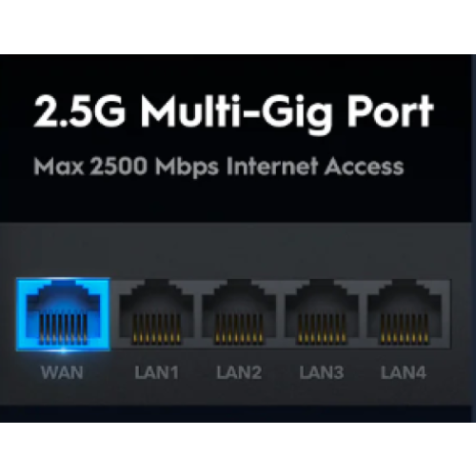Image resolution: width=476 pixels, height=476 pixels.
Task: Click the "Internet Access" subtitle text
Action: [x=315, y=167]
